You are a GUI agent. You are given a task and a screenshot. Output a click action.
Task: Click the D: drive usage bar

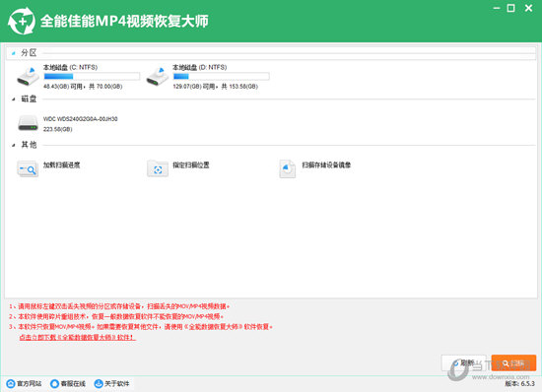221,76
